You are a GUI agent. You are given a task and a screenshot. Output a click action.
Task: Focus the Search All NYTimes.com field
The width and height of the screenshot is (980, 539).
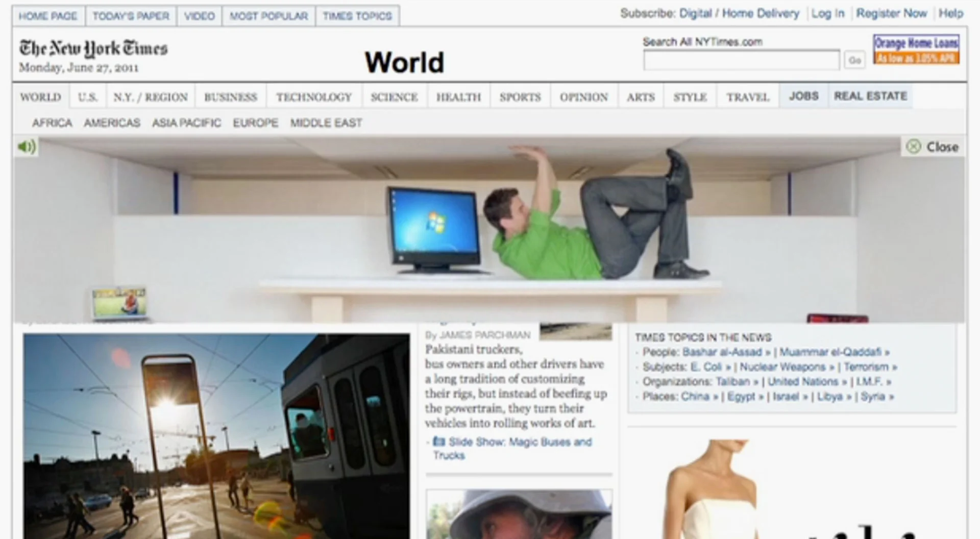[x=741, y=60]
